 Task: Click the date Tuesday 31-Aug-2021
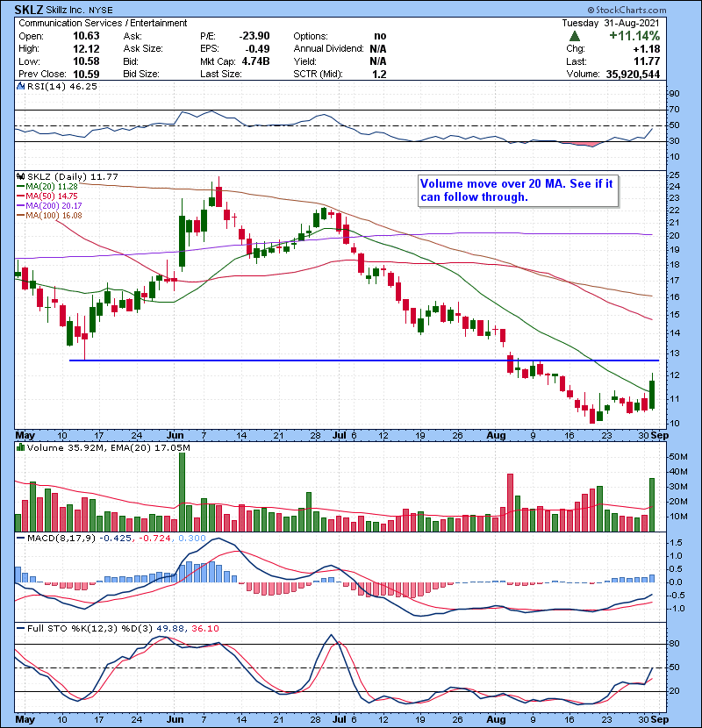pyautogui.click(x=611, y=23)
